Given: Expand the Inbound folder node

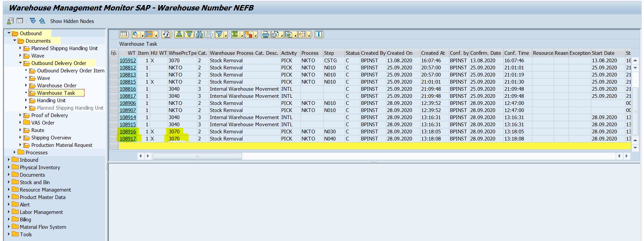Looking at the screenshot, I should (9, 160).
